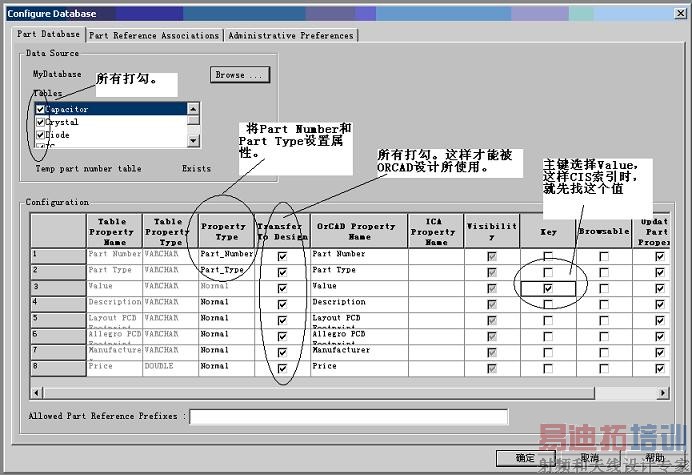This screenshot has height=475, width=692.
Task: Click the OrCAD Property Name column header
Action: tap(359, 231)
